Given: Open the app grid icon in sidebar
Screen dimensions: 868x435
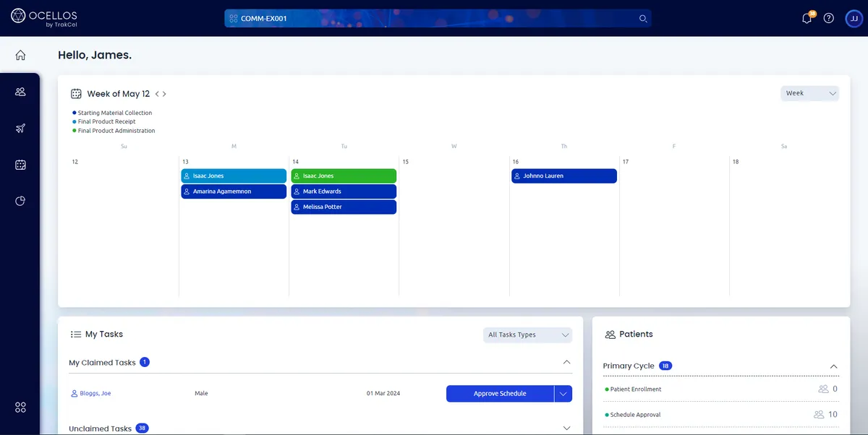Looking at the screenshot, I should pos(20,408).
